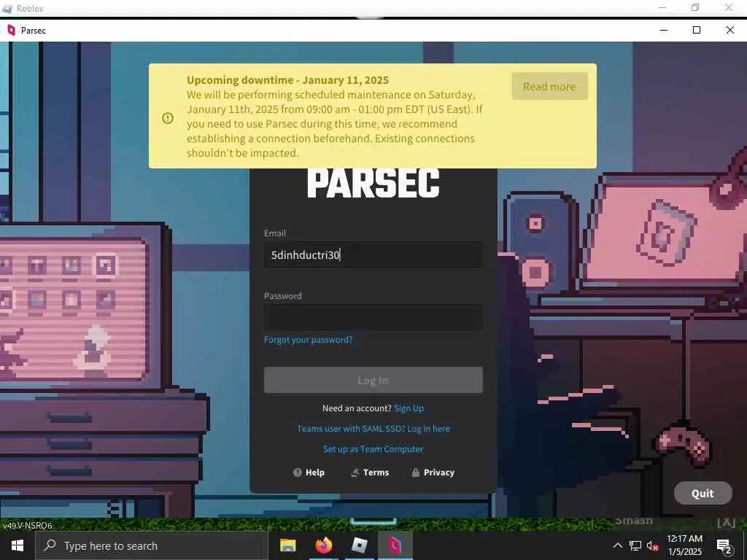Click the Privacy padlock icon

[x=415, y=472]
